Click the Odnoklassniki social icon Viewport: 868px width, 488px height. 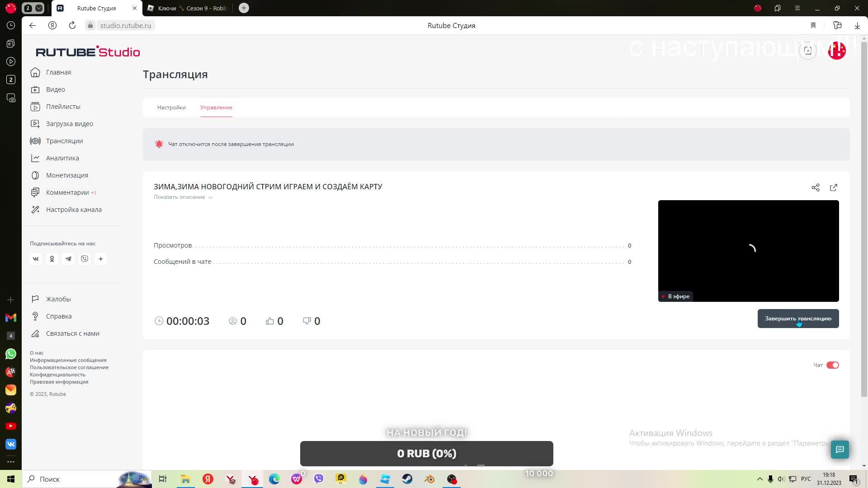[52, 259]
